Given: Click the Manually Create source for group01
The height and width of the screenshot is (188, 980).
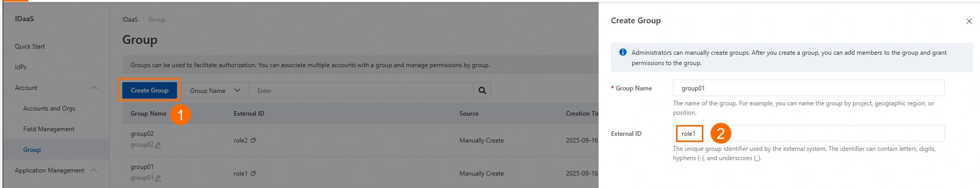Looking at the screenshot, I should click(481, 174).
